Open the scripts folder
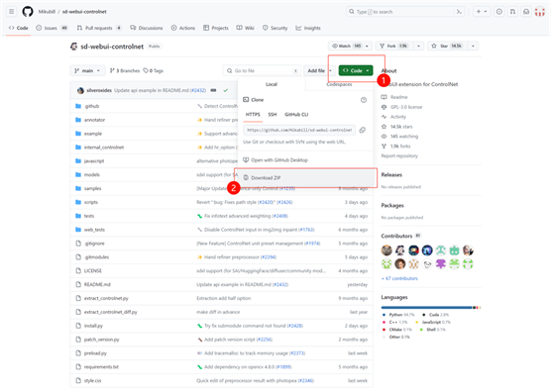Screen dimensions: 551x392 coord(91,202)
